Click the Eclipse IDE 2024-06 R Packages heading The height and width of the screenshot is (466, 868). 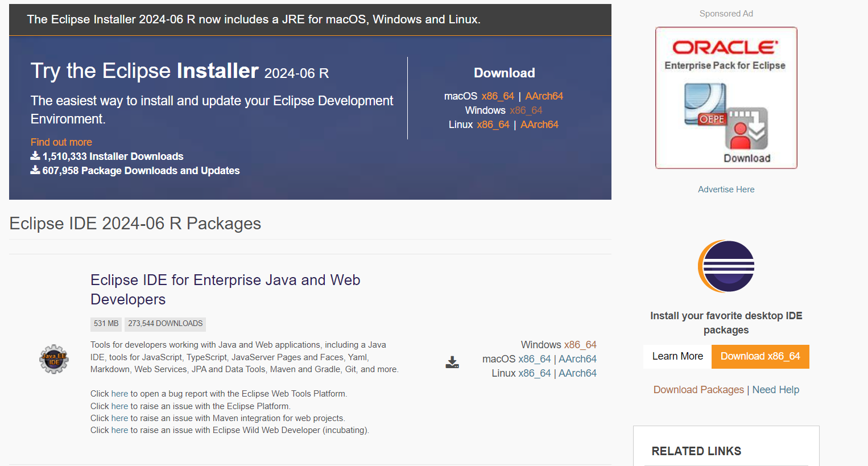(135, 224)
